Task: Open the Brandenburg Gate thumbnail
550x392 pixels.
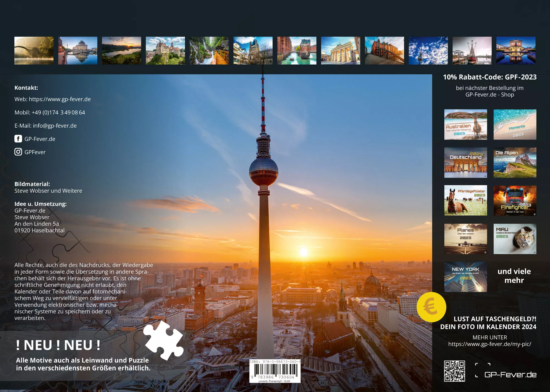Action: [340, 51]
